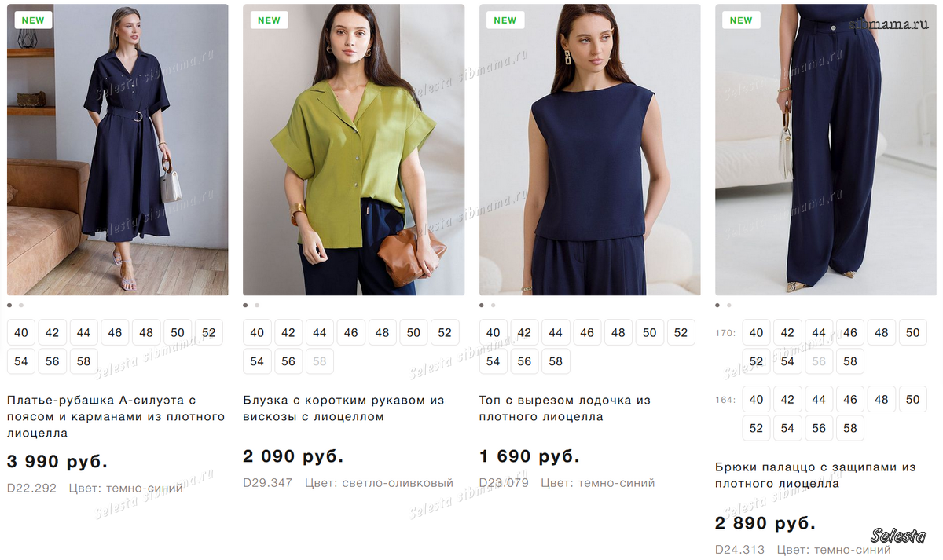Choose size 46 for the olive blouse
The height and width of the screenshot is (560, 943).
(x=350, y=332)
